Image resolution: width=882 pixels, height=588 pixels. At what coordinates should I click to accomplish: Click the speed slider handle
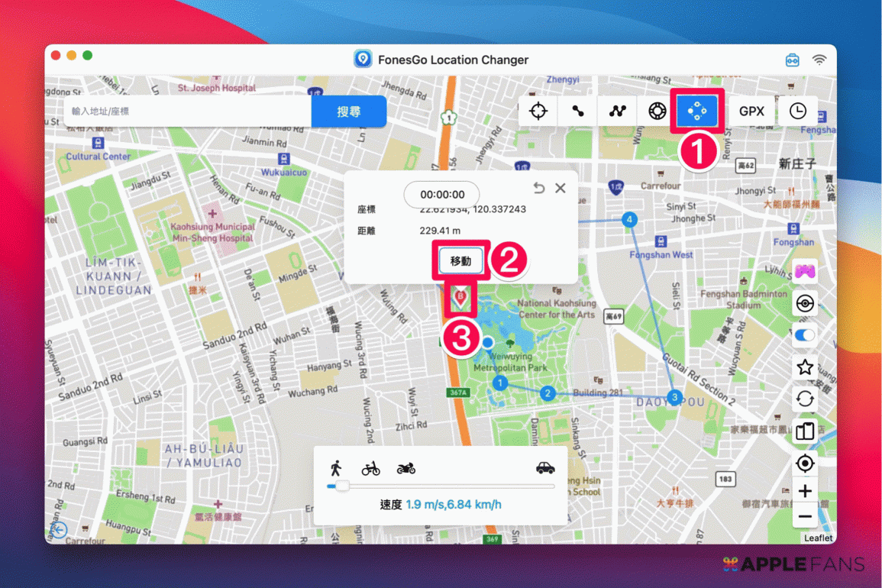342,486
